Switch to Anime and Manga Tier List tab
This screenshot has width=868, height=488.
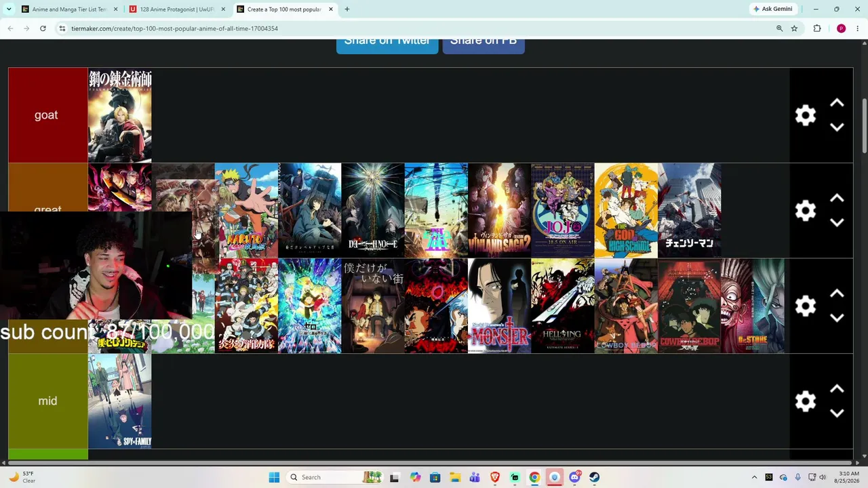(x=68, y=9)
